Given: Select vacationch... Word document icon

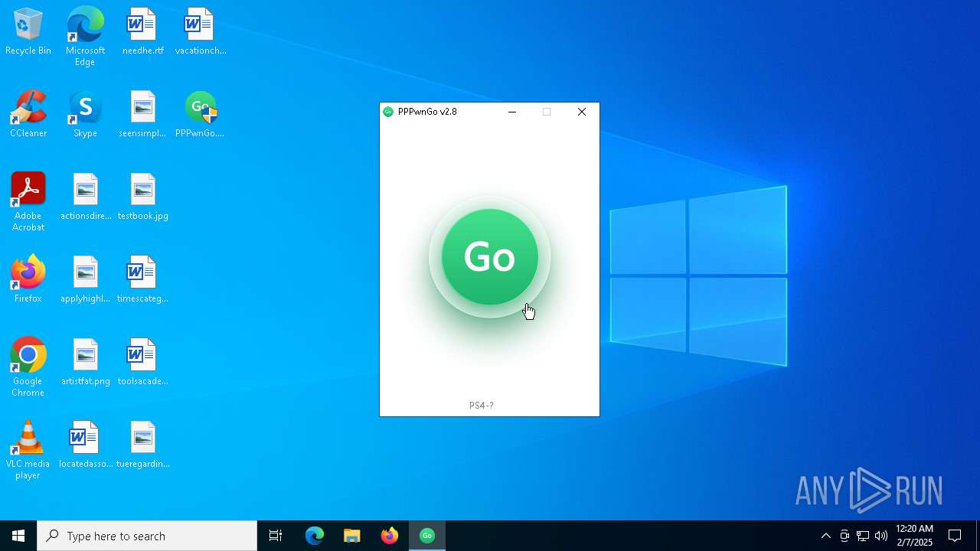Looking at the screenshot, I should point(201,32).
